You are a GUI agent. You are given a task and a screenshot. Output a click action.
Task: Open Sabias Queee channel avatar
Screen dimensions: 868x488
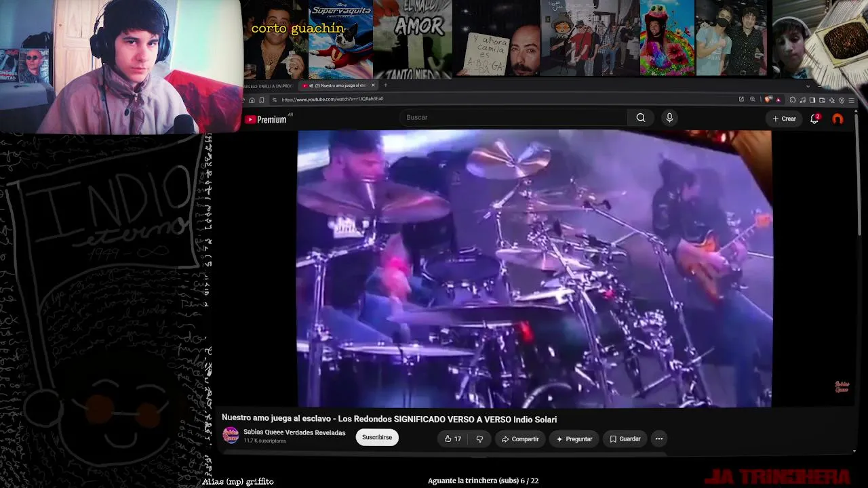(231, 436)
